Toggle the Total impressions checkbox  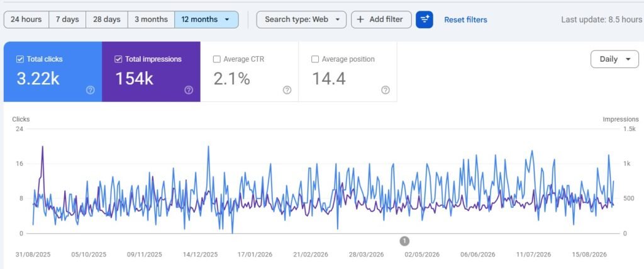click(118, 59)
